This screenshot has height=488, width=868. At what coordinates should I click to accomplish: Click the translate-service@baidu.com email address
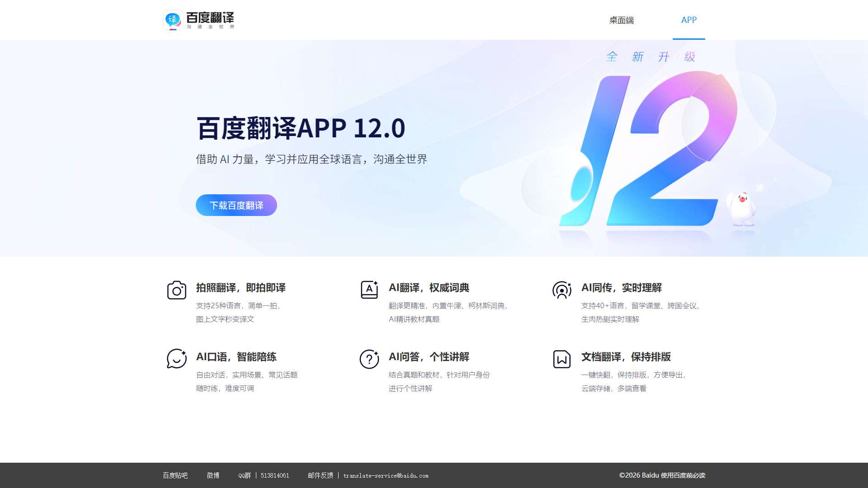pyautogui.click(x=386, y=475)
